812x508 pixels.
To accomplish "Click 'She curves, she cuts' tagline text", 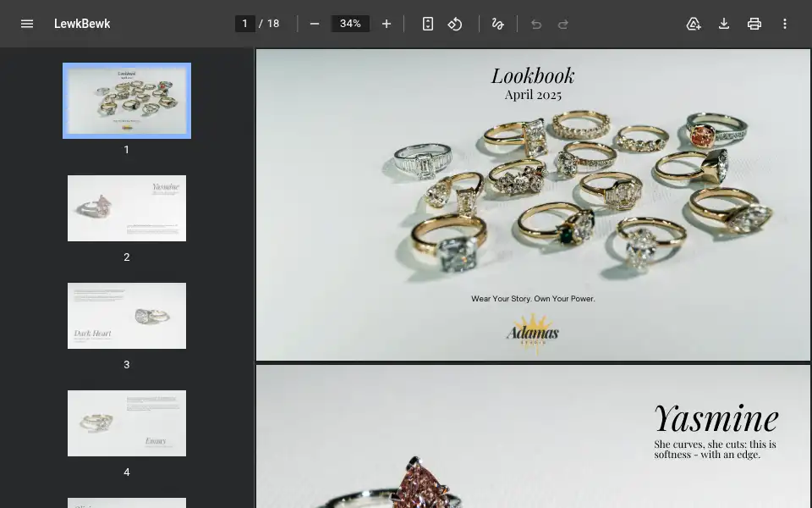I will coord(715,450).
